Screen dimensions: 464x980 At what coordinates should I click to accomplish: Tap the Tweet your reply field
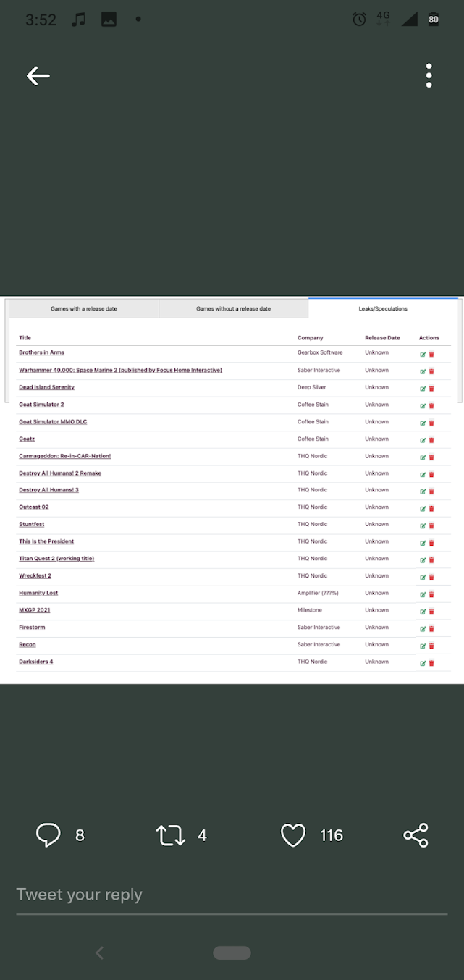point(232,895)
